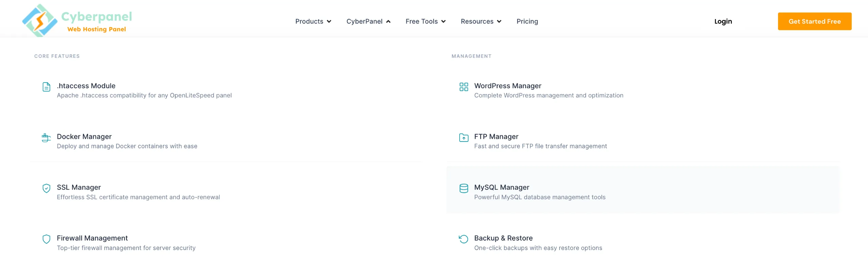Viewport: 868px width, 266px height.
Task: Click the Login link
Action: 723,21
